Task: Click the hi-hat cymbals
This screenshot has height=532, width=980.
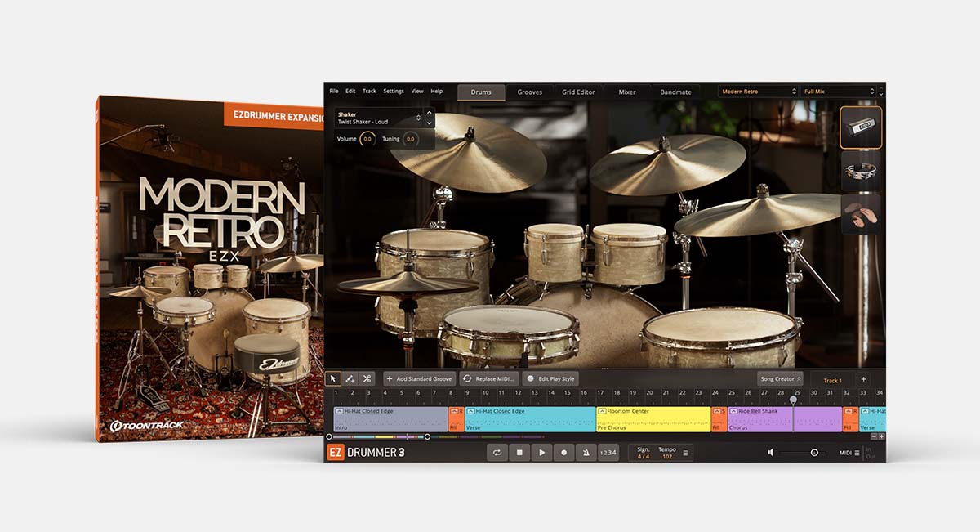Action: pyautogui.click(x=408, y=284)
